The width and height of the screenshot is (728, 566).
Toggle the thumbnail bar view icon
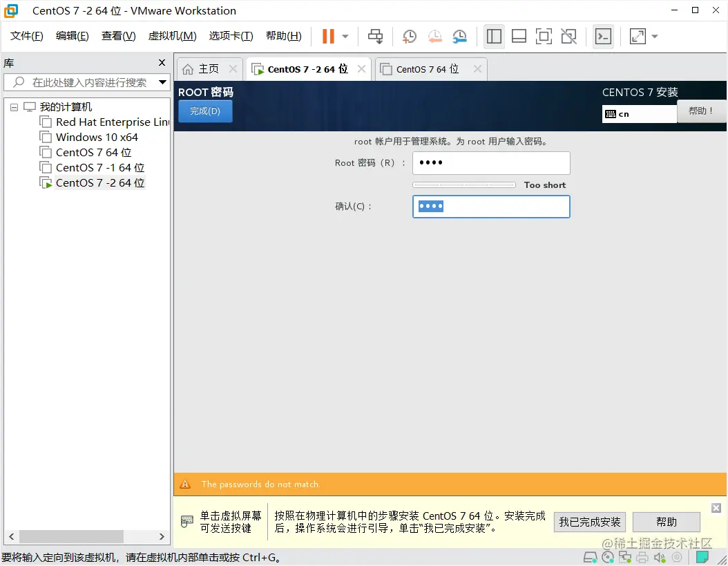(x=519, y=36)
